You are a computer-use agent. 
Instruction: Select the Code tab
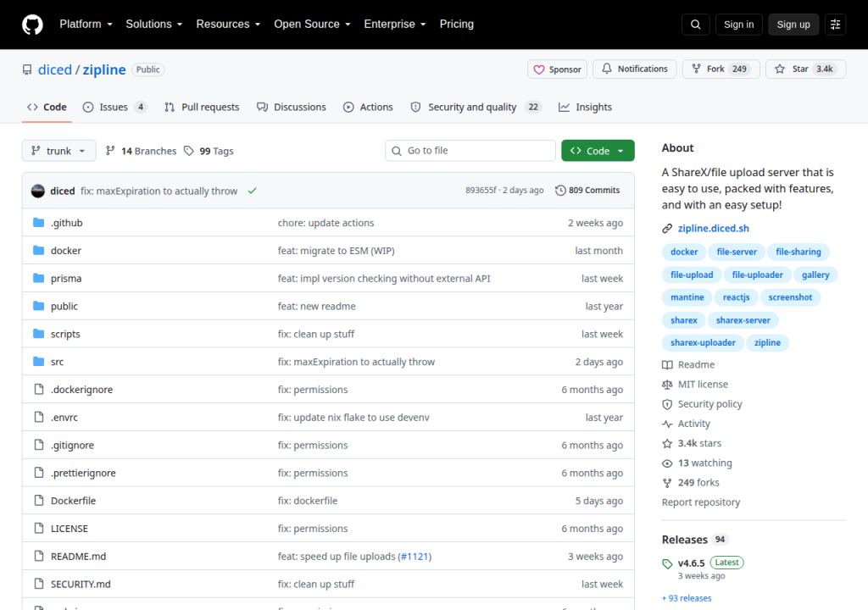tap(47, 107)
